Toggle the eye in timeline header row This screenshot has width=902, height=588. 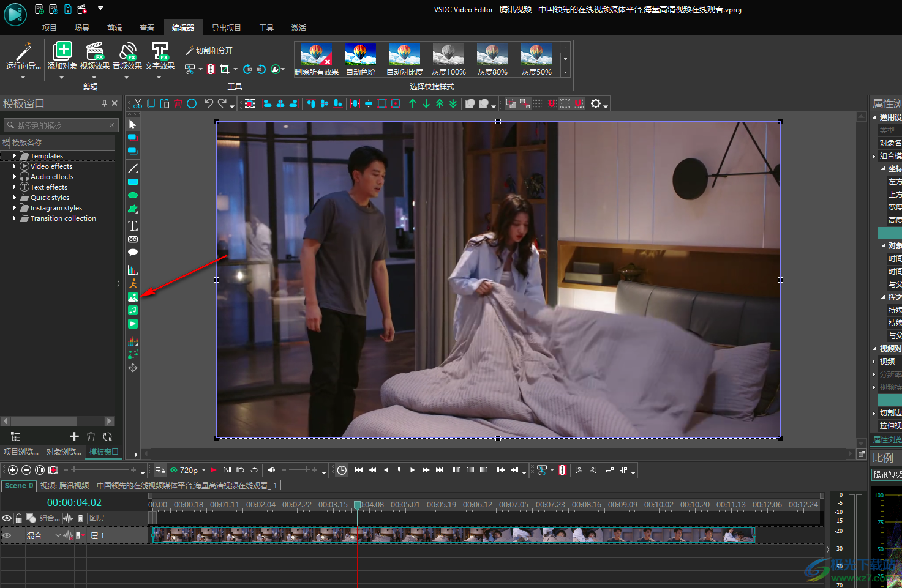click(7, 518)
